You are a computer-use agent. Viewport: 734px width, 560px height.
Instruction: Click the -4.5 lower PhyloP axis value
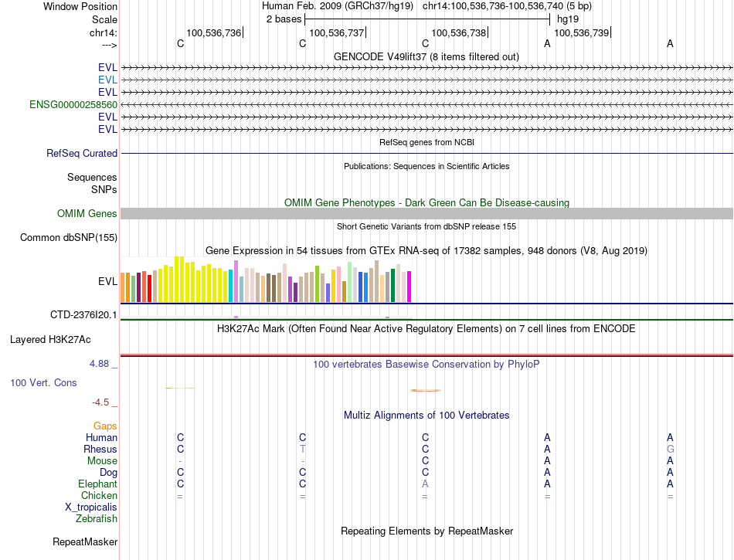(100, 402)
